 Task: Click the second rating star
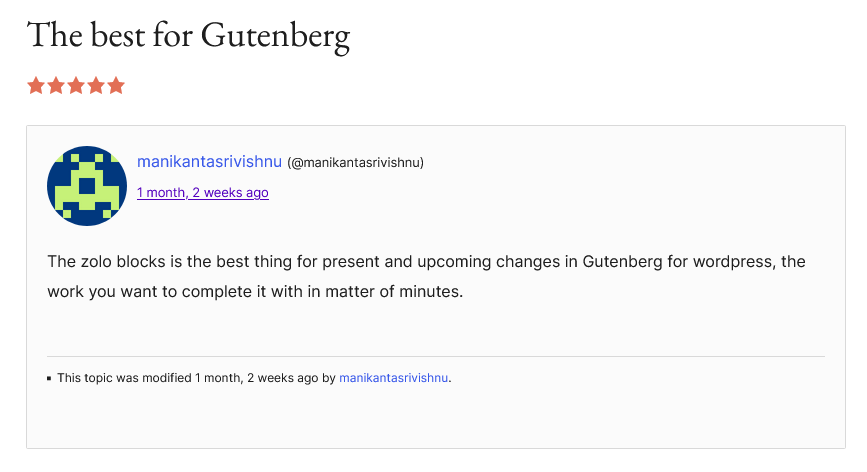(x=56, y=86)
